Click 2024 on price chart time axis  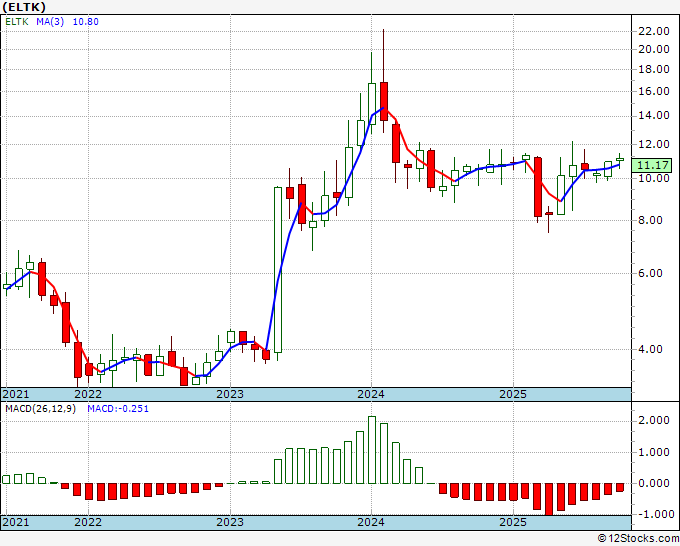tap(371, 394)
